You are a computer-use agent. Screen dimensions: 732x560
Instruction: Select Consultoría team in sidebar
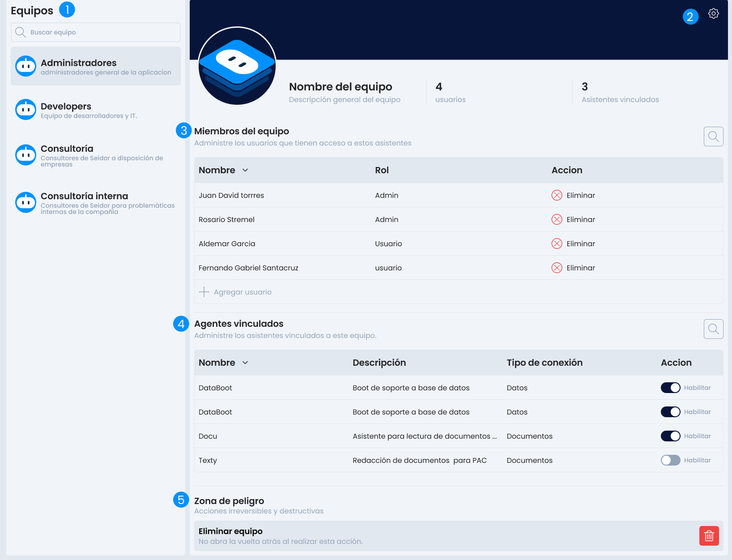point(96,155)
